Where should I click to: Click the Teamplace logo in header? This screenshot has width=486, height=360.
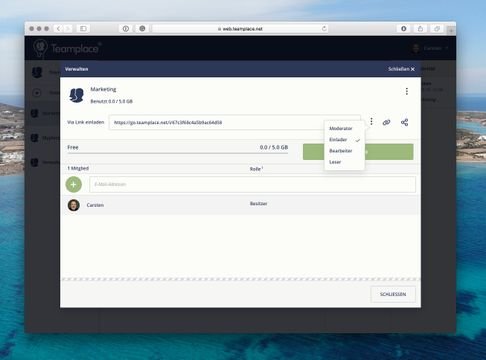pos(67,48)
